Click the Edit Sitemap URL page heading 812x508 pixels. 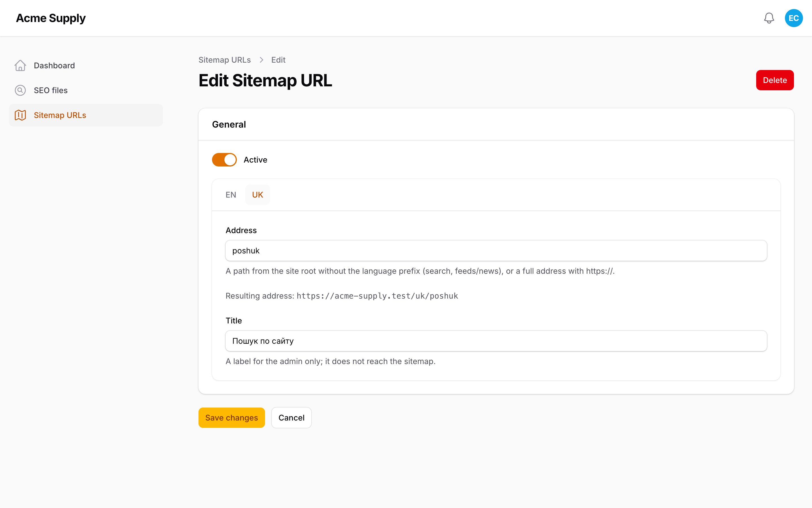(x=265, y=81)
